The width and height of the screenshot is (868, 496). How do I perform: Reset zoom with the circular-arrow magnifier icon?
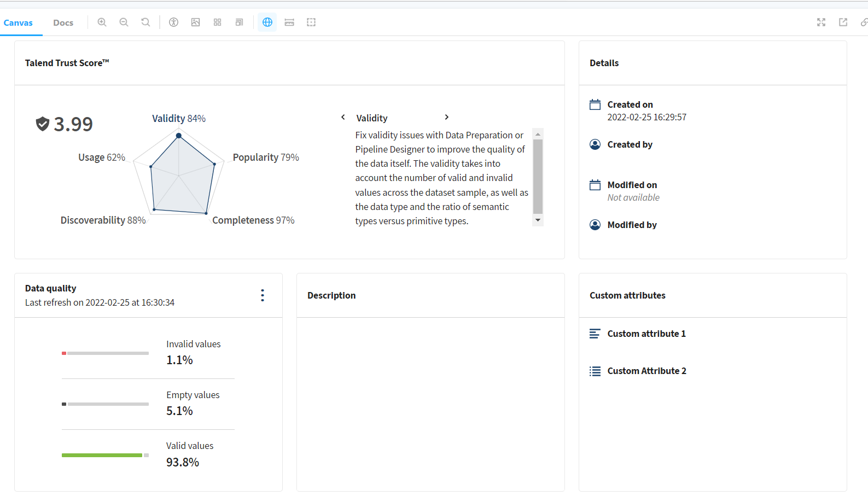[x=145, y=22]
